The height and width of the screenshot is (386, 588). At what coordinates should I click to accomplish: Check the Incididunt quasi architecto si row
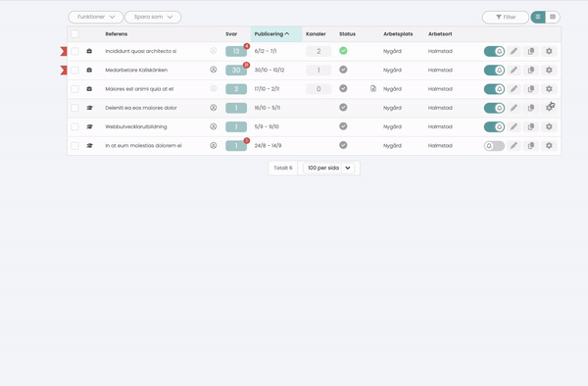pyautogui.click(x=75, y=51)
